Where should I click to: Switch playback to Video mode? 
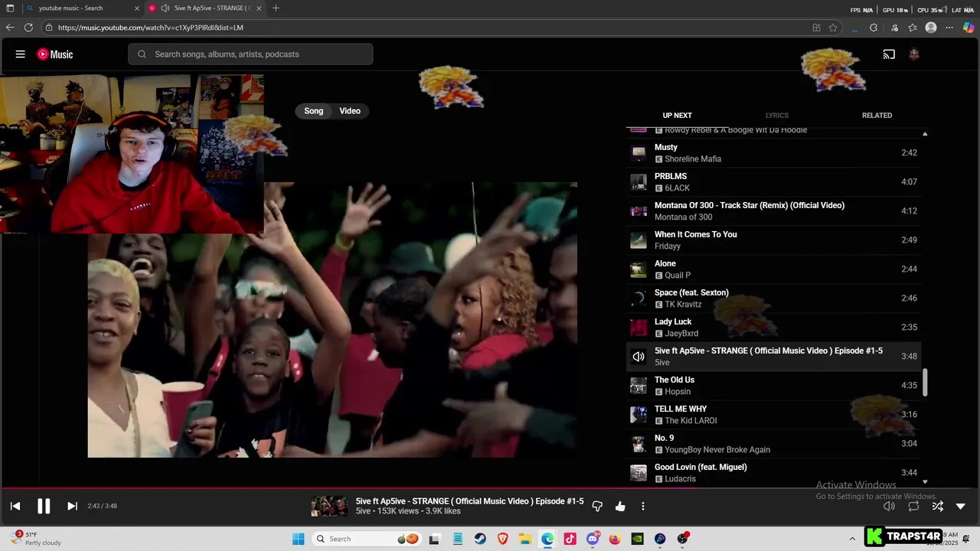(350, 111)
